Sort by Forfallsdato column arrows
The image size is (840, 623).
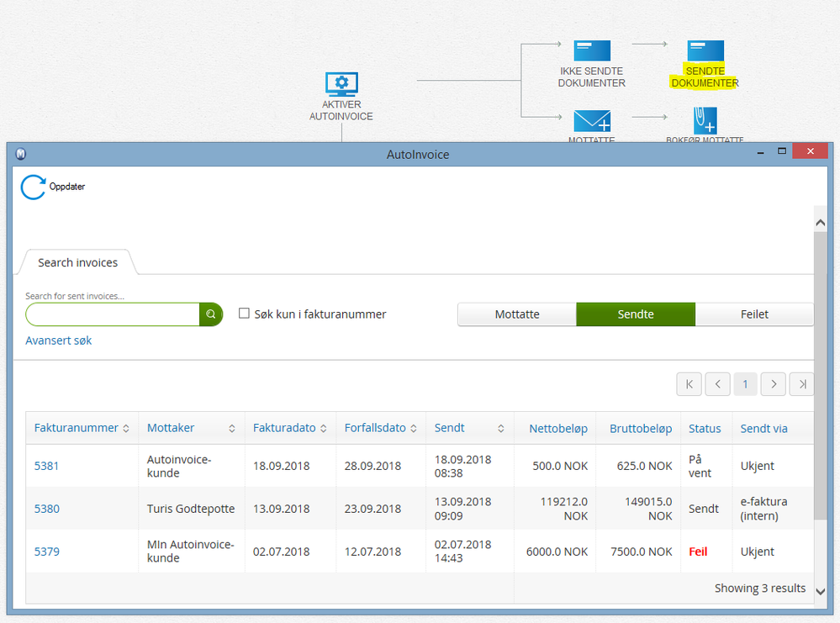[x=414, y=429]
